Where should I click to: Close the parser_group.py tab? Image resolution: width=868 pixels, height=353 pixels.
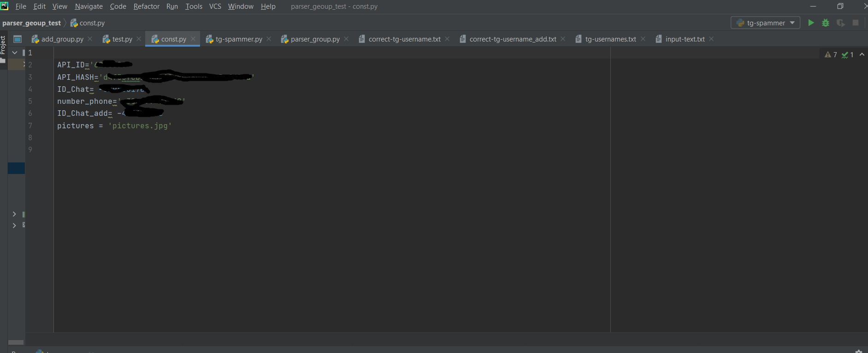[346, 39]
